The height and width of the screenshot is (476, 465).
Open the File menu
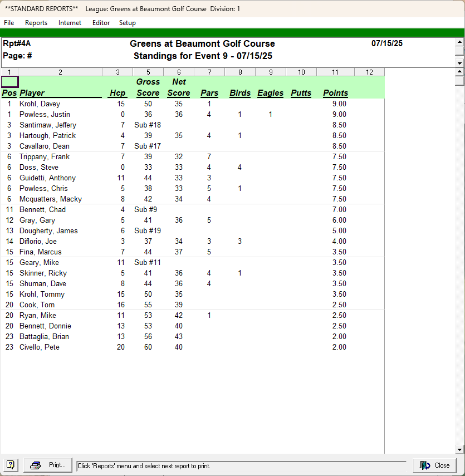[9, 23]
